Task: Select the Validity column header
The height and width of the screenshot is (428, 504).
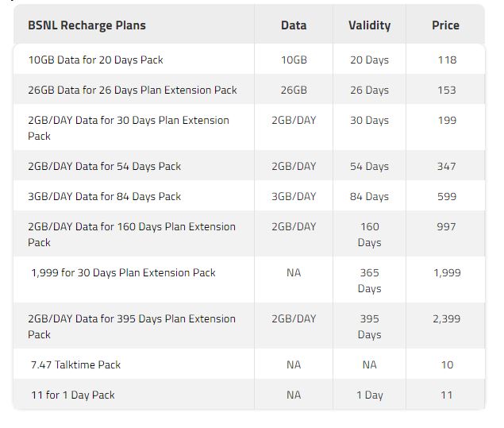Action: [x=369, y=25]
